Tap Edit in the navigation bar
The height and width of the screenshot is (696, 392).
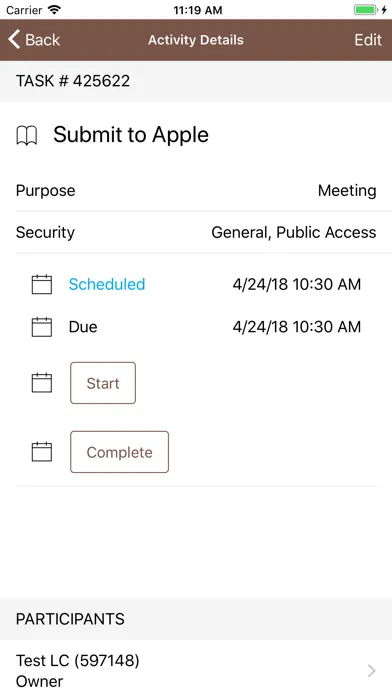pyautogui.click(x=368, y=40)
